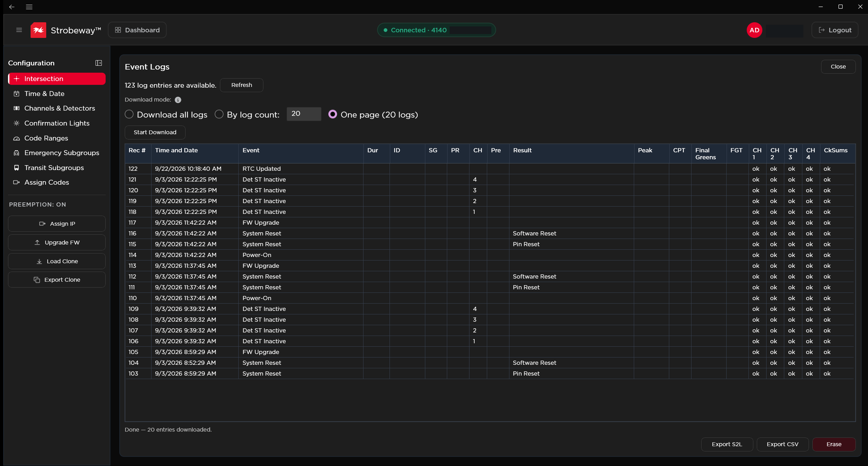Click the '123 log entries are available' text
The image size is (868, 466).
[170, 85]
